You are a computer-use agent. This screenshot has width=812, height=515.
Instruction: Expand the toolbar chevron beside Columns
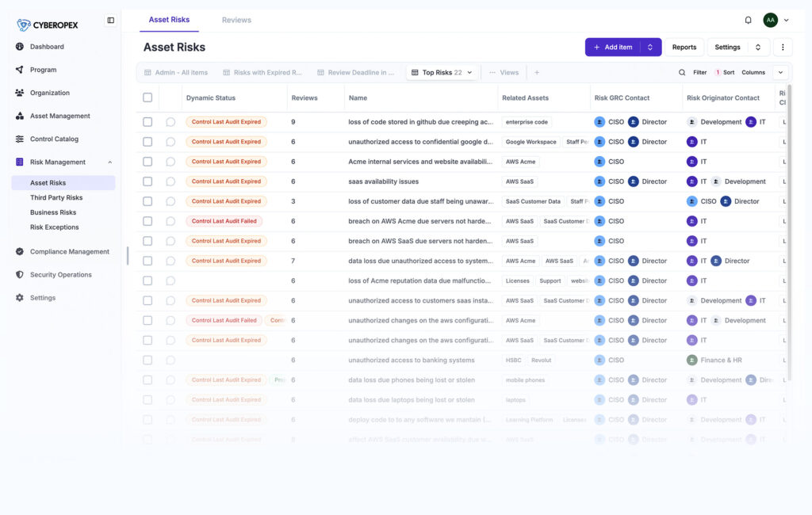click(x=780, y=72)
